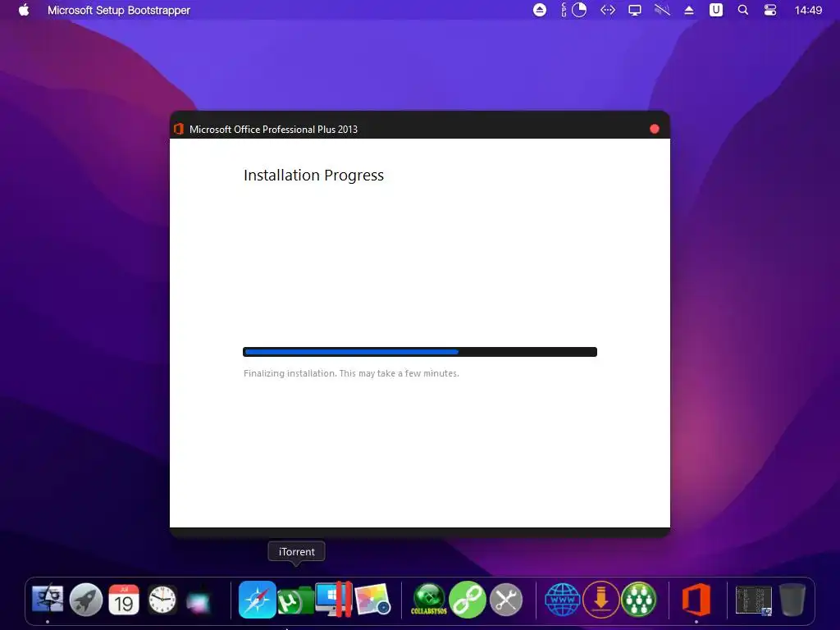This screenshot has width=840, height=630.
Task: Open the green chain link dock icon
Action: 467,599
